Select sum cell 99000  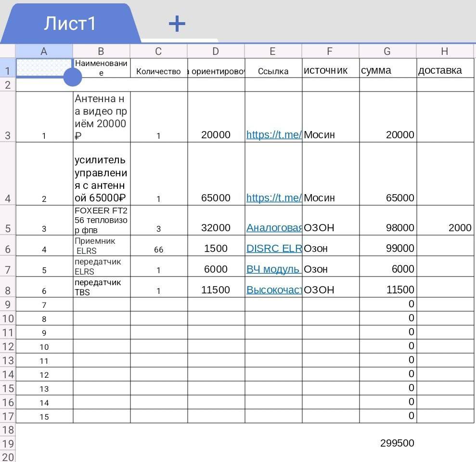tap(388, 246)
